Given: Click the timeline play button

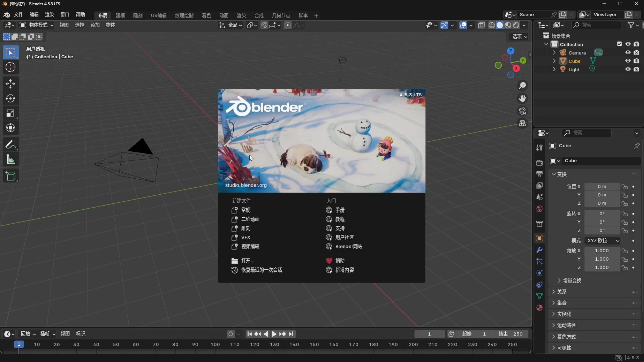Looking at the screenshot, I should (274, 334).
